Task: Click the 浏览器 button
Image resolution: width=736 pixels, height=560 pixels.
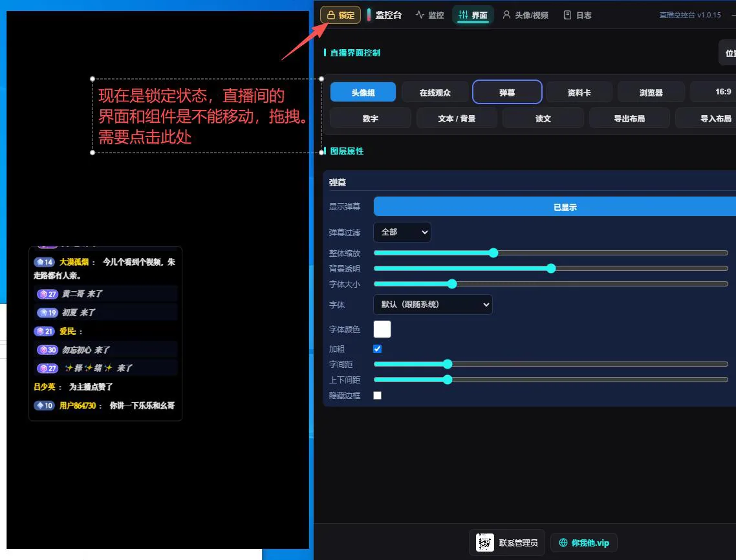Action: pyautogui.click(x=651, y=92)
